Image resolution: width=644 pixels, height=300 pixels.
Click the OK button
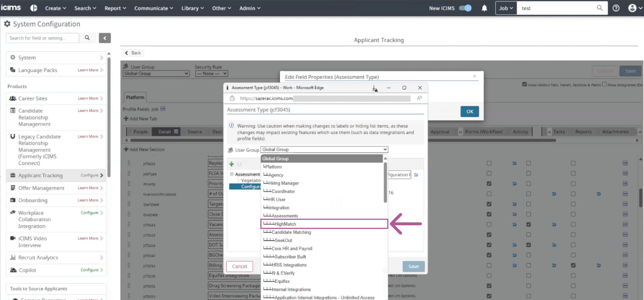tap(470, 111)
